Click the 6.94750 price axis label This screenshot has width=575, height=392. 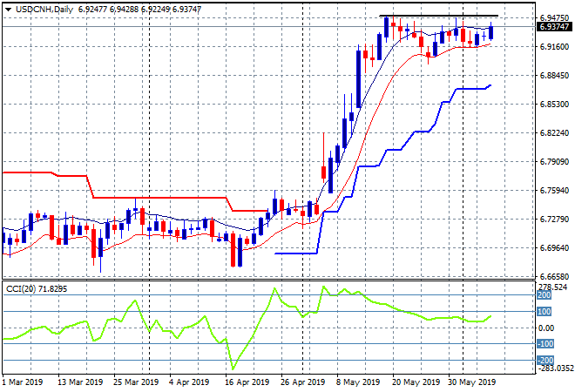pyautogui.click(x=554, y=18)
